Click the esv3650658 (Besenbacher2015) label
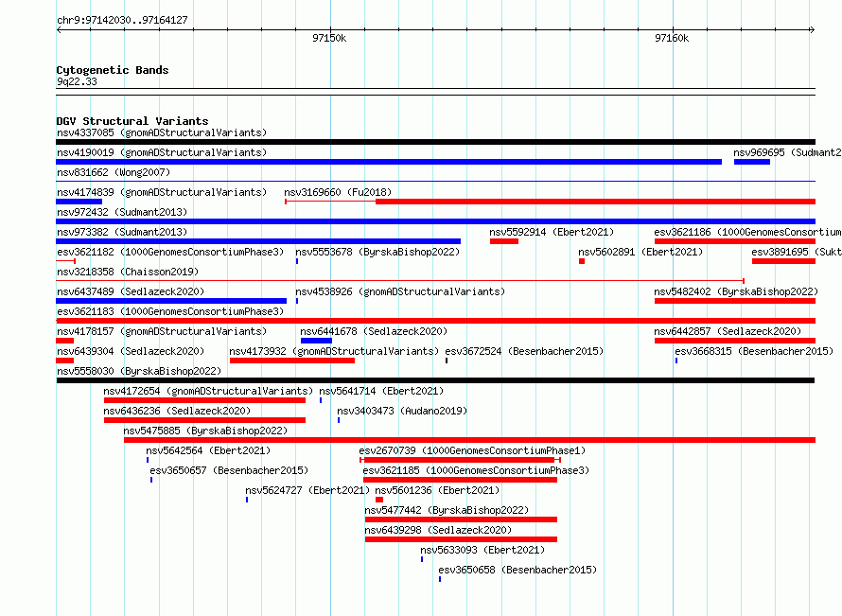 click(517, 570)
